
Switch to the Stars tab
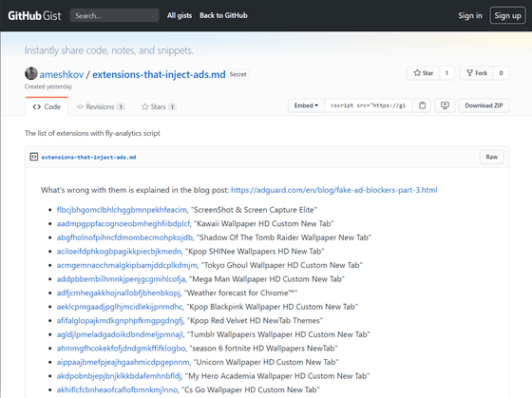tap(159, 106)
